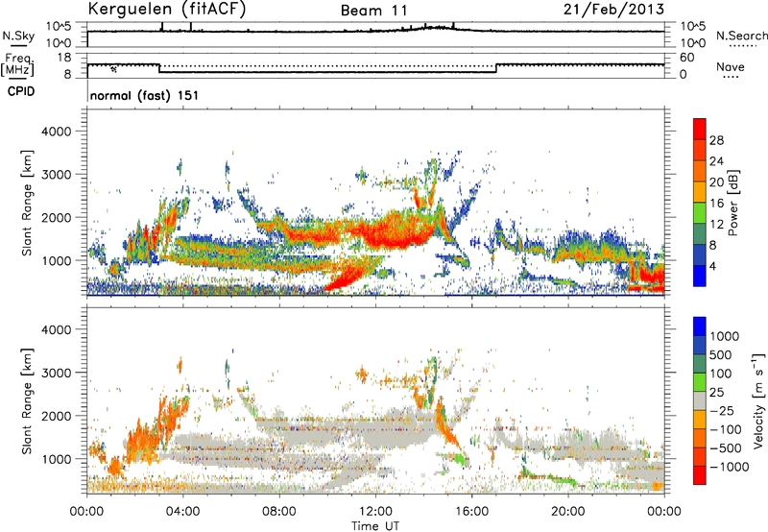The height and width of the screenshot is (532, 768).
Task: Click the 'Nave' legend label
Action: (x=731, y=66)
